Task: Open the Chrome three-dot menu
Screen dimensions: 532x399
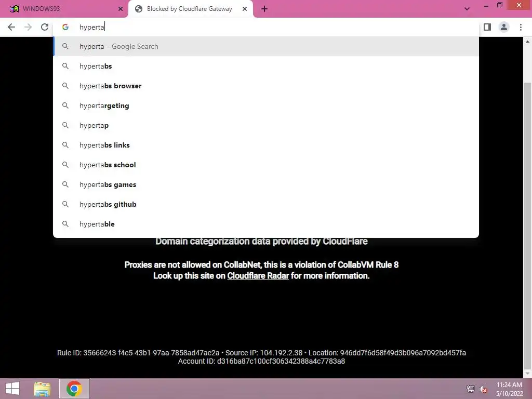Action: (x=521, y=27)
